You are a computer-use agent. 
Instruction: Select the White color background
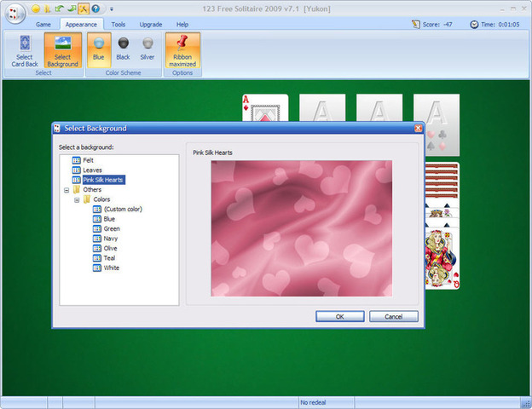coord(112,268)
